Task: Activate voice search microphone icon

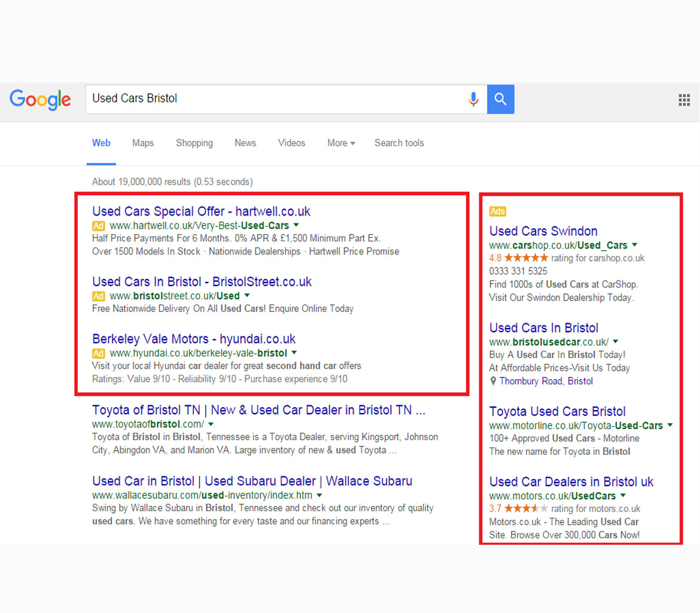Action: pyautogui.click(x=473, y=99)
